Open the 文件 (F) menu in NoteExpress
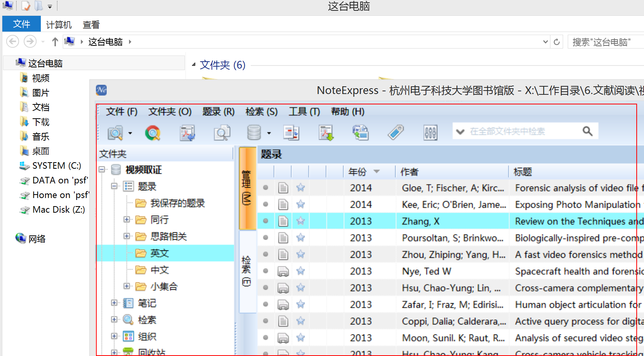The height and width of the screenshot is (356, 644). [x=122, y=112]
